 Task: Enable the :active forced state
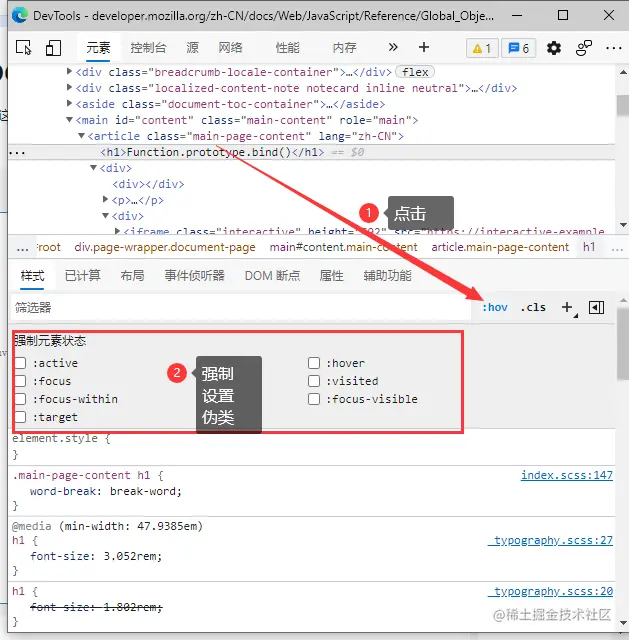[20, 363]
